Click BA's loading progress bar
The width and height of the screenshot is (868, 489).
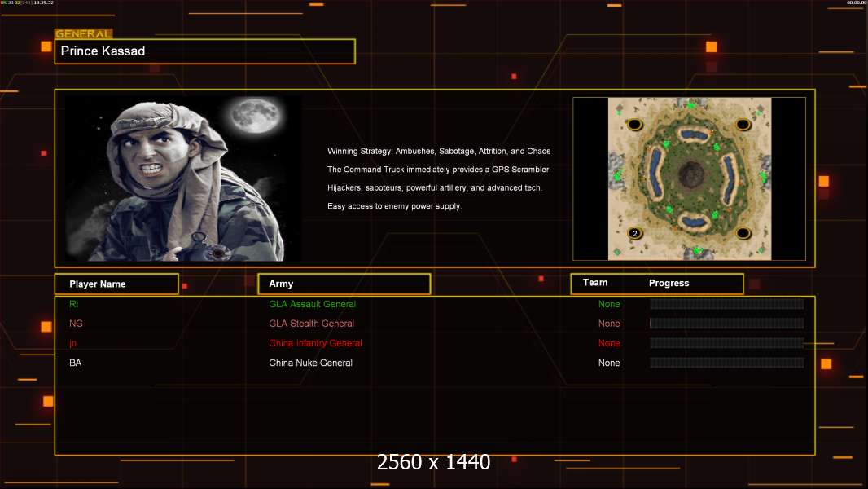[x=727, y=363]
